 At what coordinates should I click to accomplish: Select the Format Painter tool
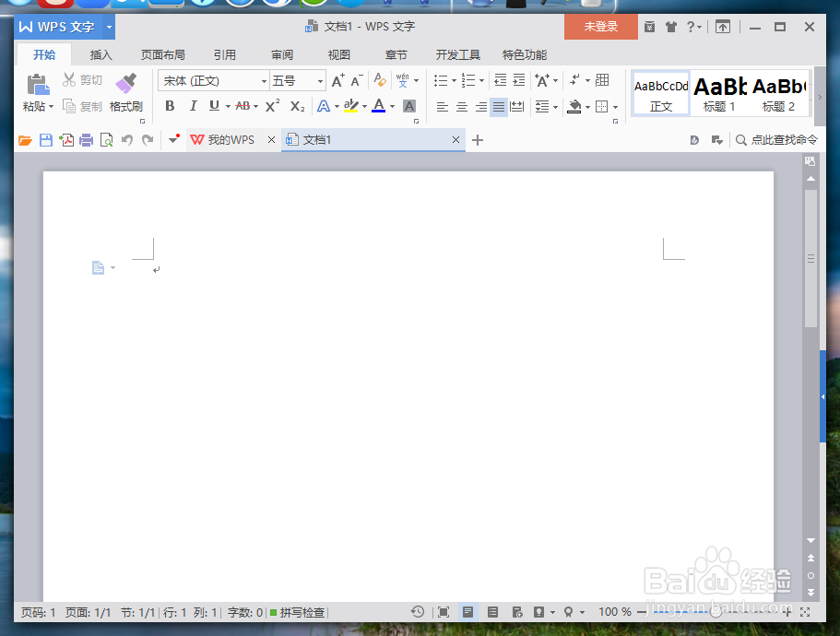[x=126, y=93]
